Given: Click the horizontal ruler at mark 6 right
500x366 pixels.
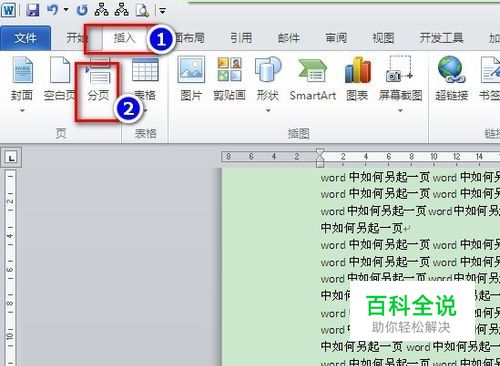Looking at the screenshot, I should pos(389,156).
